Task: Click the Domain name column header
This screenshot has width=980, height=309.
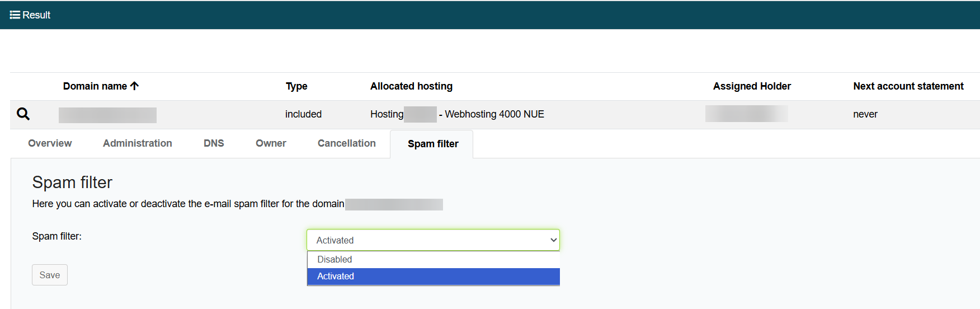Action: (x=95, y=86)
